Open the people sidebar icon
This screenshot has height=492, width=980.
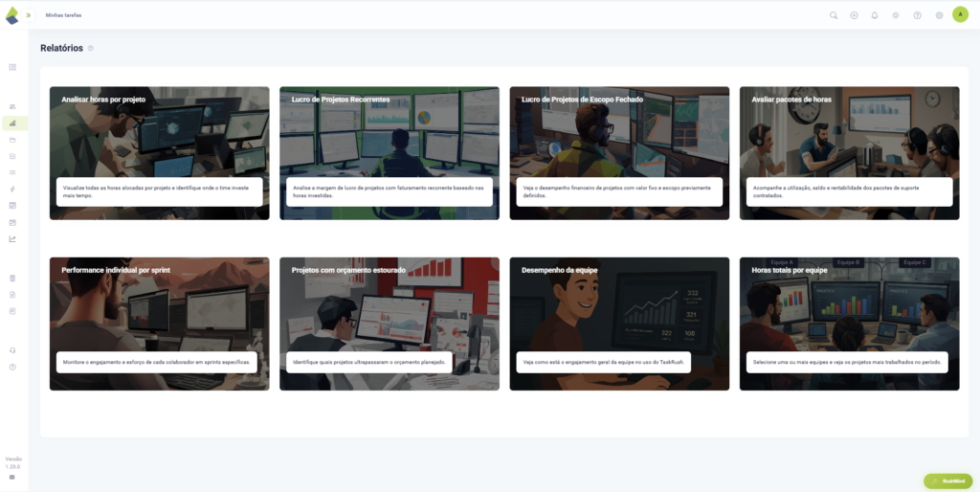[x=12, y=107]
